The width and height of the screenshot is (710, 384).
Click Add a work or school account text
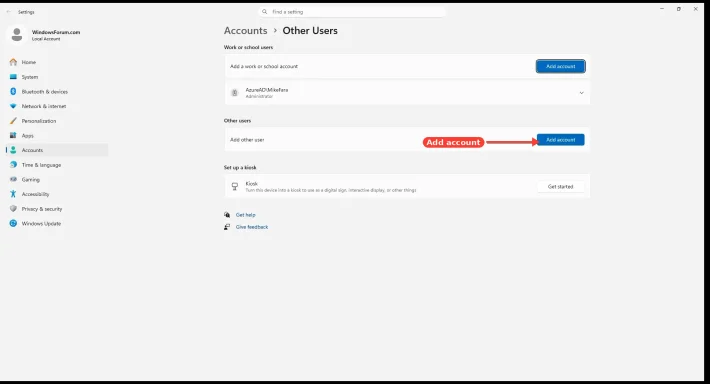[264, 66]
